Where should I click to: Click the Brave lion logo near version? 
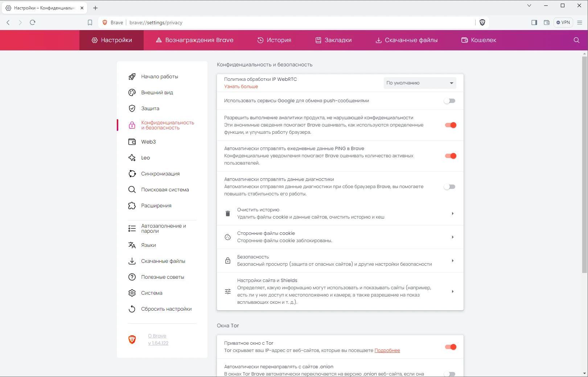[x=132, y=339]
